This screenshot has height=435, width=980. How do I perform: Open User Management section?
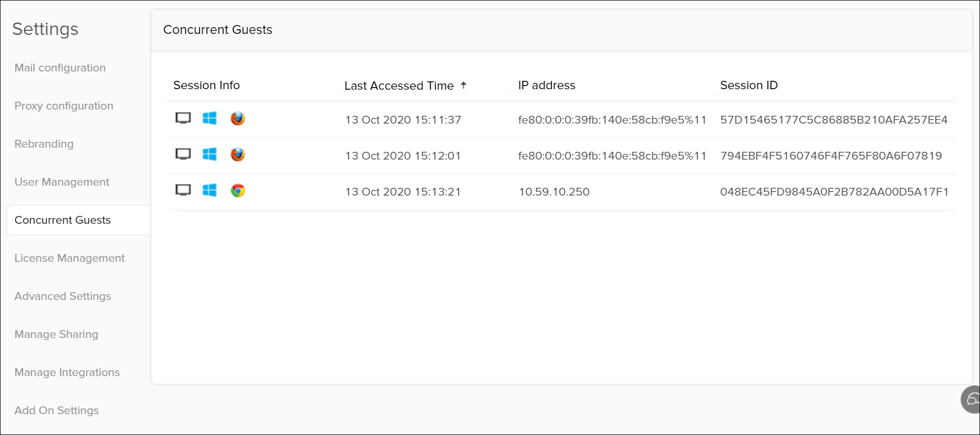point(62,182)
